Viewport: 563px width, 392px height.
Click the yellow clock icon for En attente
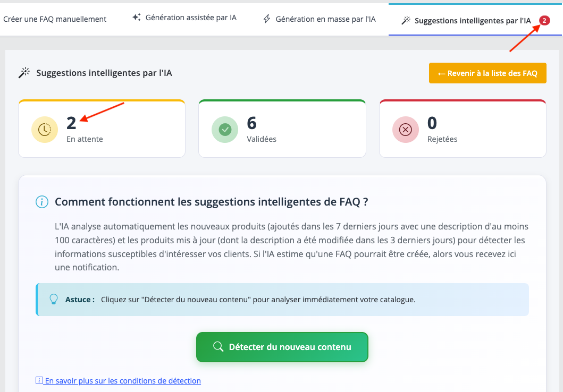[x=45, y=130]
